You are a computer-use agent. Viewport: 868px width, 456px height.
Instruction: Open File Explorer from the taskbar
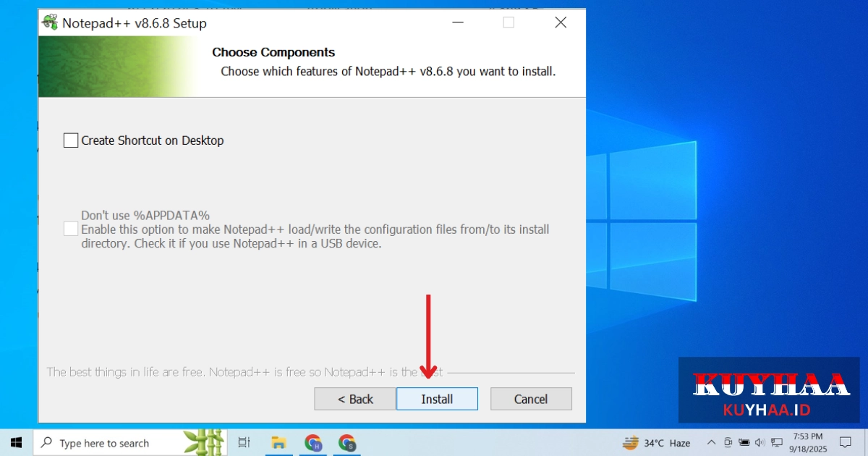[277, 442]
